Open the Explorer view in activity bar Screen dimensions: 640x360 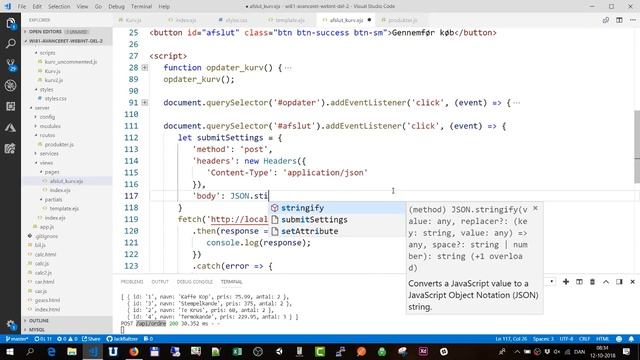point(11,24)
